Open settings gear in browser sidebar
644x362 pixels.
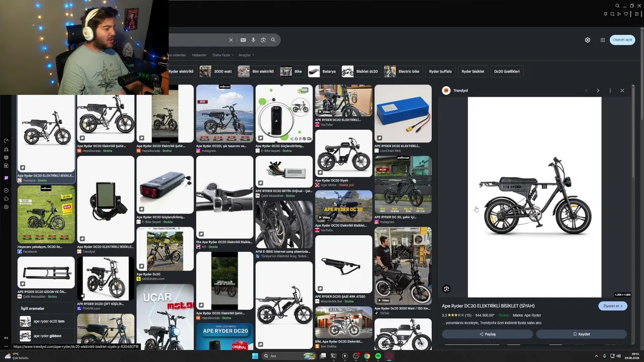pyautogui.click(x=6, y=207)
